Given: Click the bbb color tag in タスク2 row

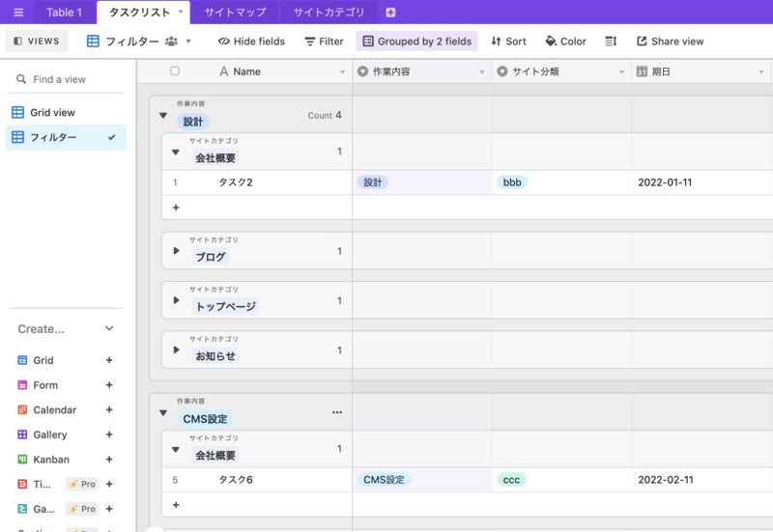Looking at the screenshot, I should [x=512, y=182].
